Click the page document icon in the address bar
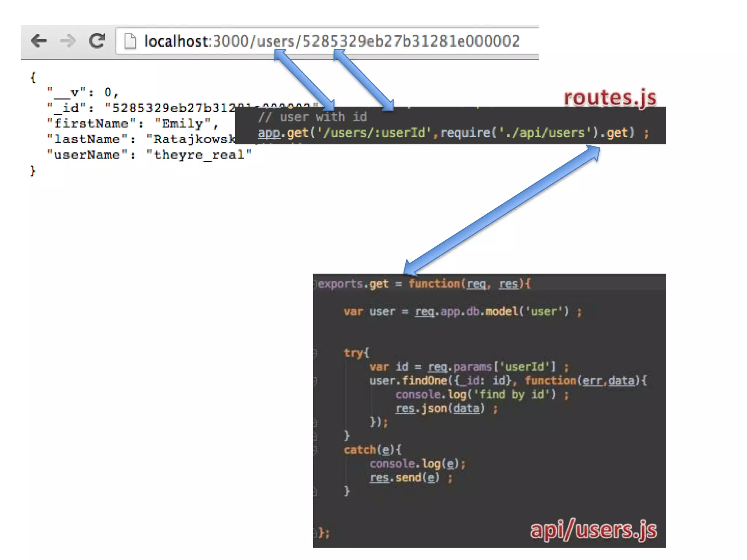Image resolution: width=747 pixels, height=560 pixels. (130, 41)
